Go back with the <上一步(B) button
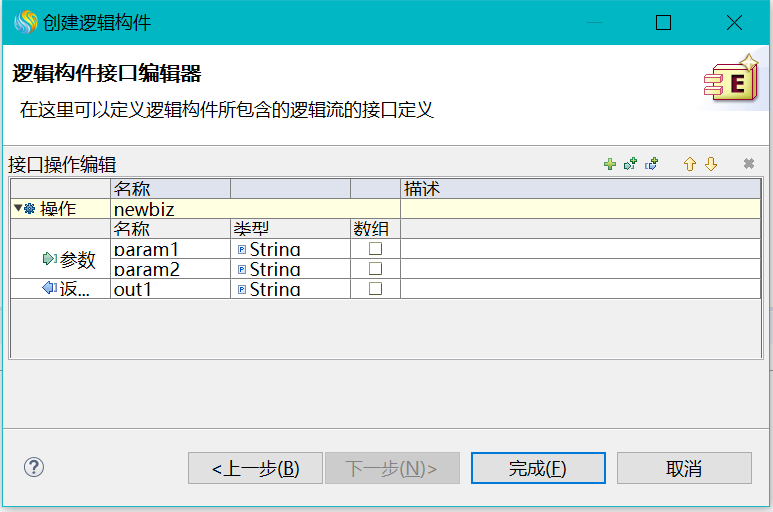Image resolution: width=773 pixels, height=512 pixels. [255, 468]
